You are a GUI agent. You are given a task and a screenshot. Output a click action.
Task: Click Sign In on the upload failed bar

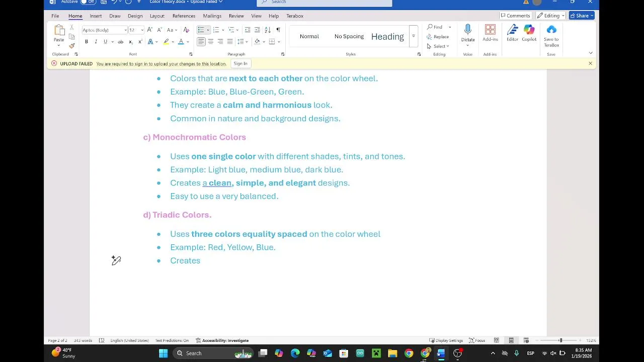(240, 63)
